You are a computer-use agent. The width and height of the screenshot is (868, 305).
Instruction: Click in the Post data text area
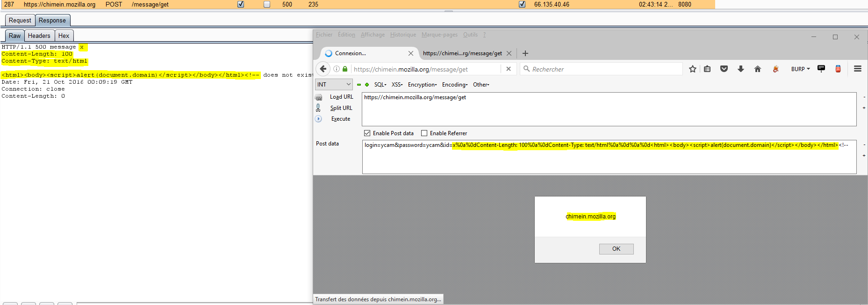609,157
